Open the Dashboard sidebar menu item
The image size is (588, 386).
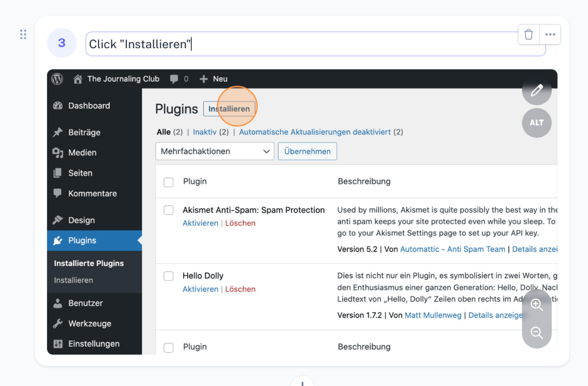[88, 106]
